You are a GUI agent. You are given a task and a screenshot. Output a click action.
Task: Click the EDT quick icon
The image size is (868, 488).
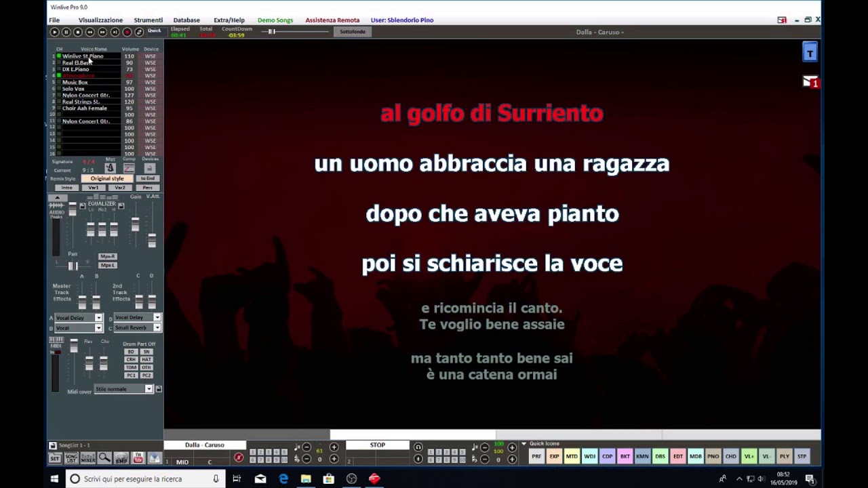click(677, 456)
